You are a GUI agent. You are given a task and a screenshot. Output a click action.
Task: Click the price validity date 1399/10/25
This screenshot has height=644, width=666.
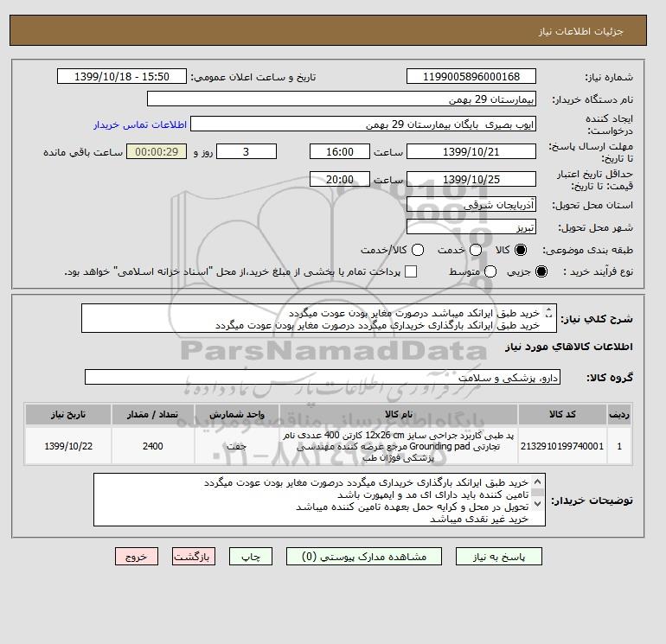click(471, 179)
